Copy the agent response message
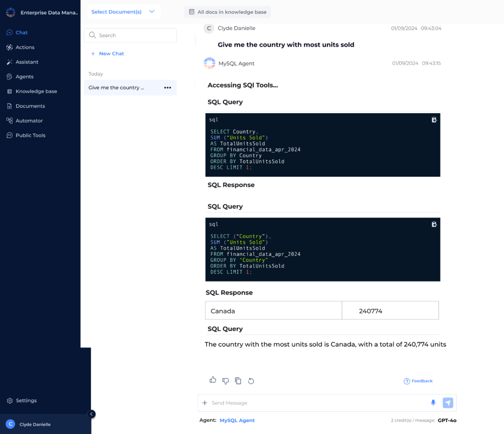This screenshot has height=434, width=504. 238,381
